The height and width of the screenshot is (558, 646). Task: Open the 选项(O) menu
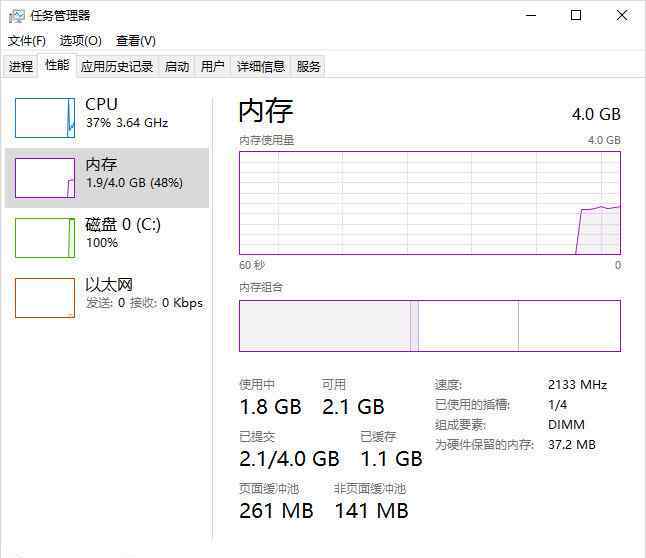[80, 41]
